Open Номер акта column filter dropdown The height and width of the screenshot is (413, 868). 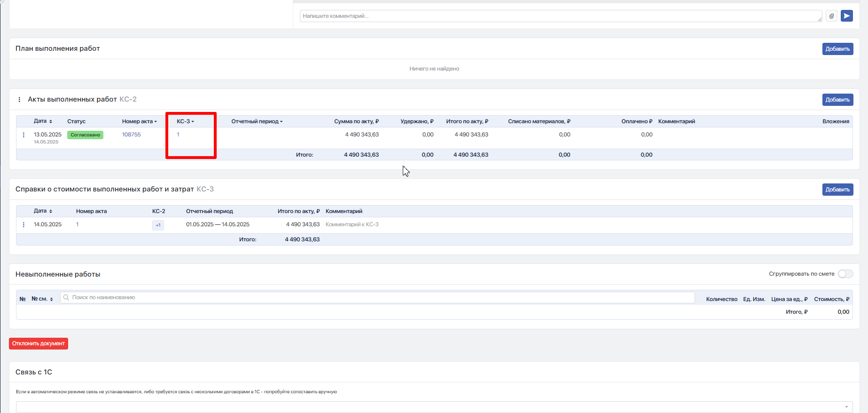[x=139, y=121]
